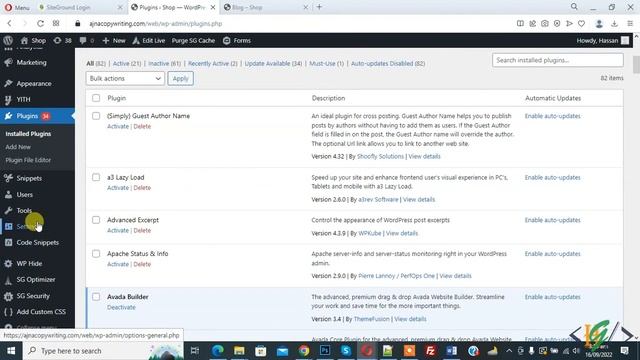Image resolution: width=640 pixels, height=360 pixels.
Task: View details of Advanced Excerpt
Action: (402, 233)
